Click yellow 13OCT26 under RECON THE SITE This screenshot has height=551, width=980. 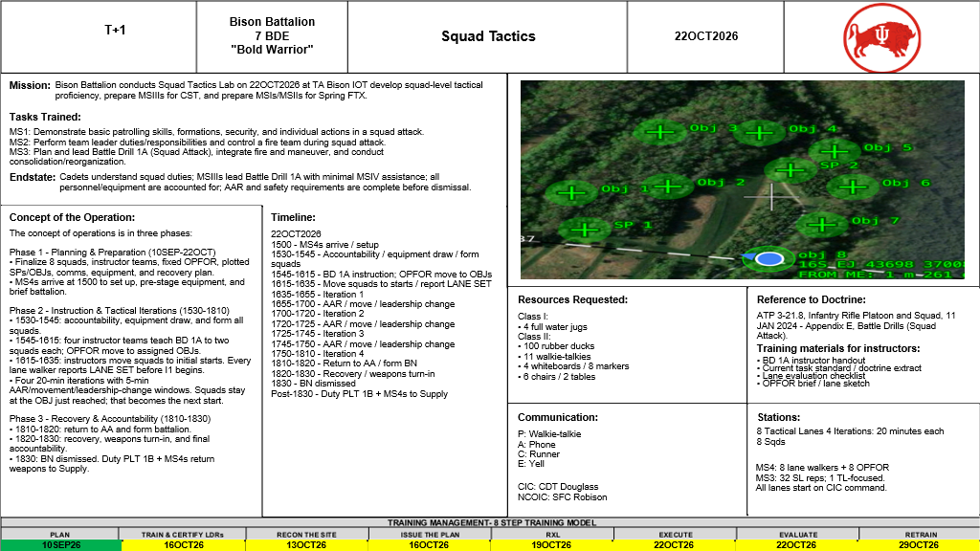tap(306, 545)
